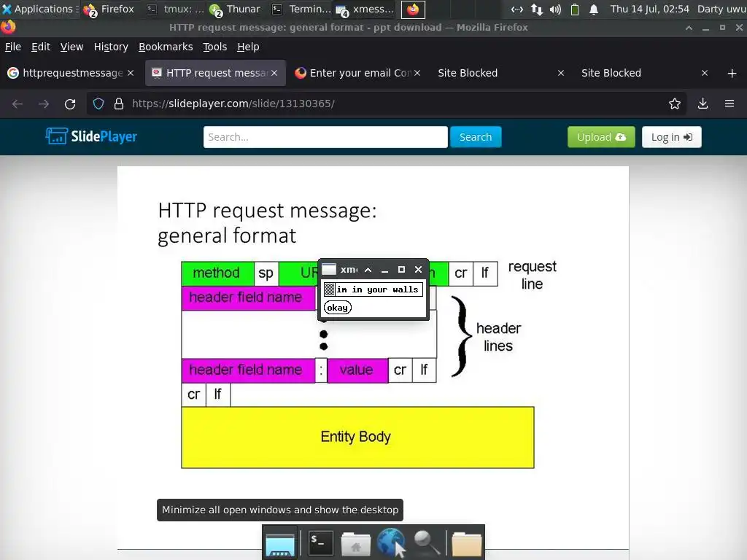Click the network transfer arrows tray icon
This screenshot has height=560, width=747.
point(537,9)
